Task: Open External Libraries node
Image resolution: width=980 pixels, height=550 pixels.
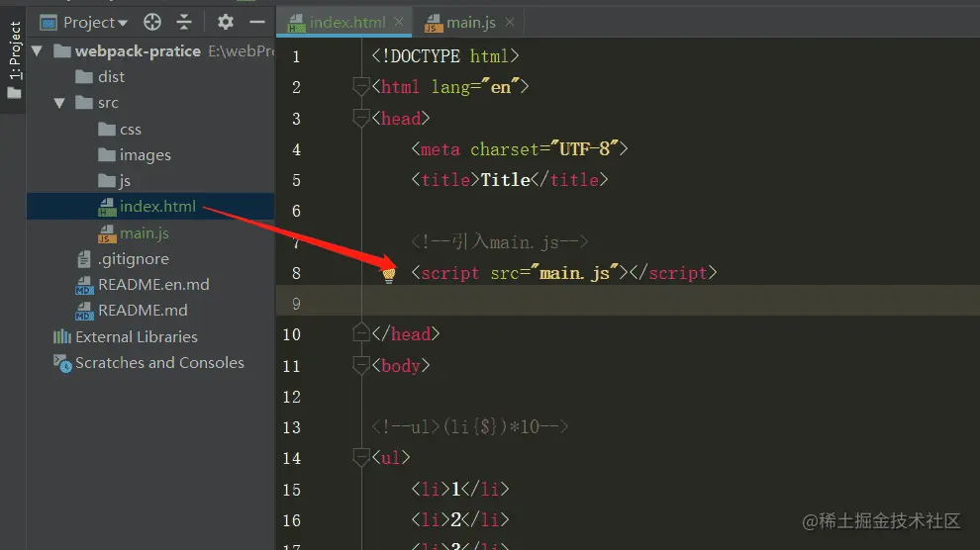Action: click(x=137, y=337)
